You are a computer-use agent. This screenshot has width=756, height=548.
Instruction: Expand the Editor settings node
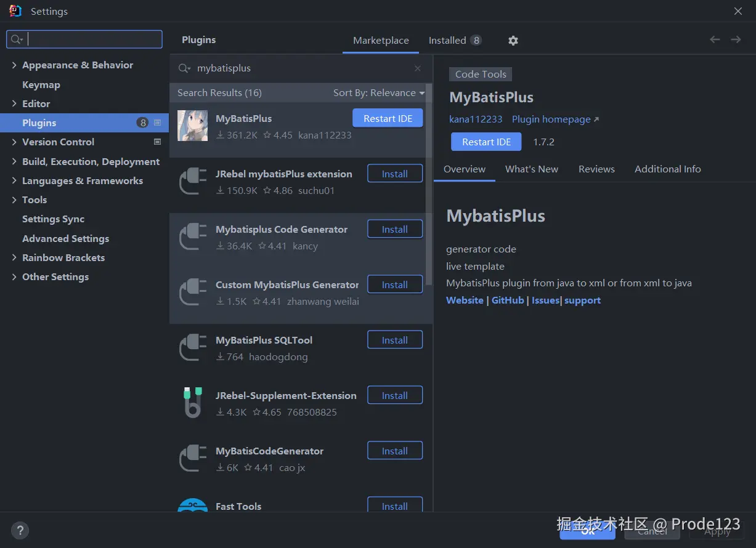[x=14, y=103]
